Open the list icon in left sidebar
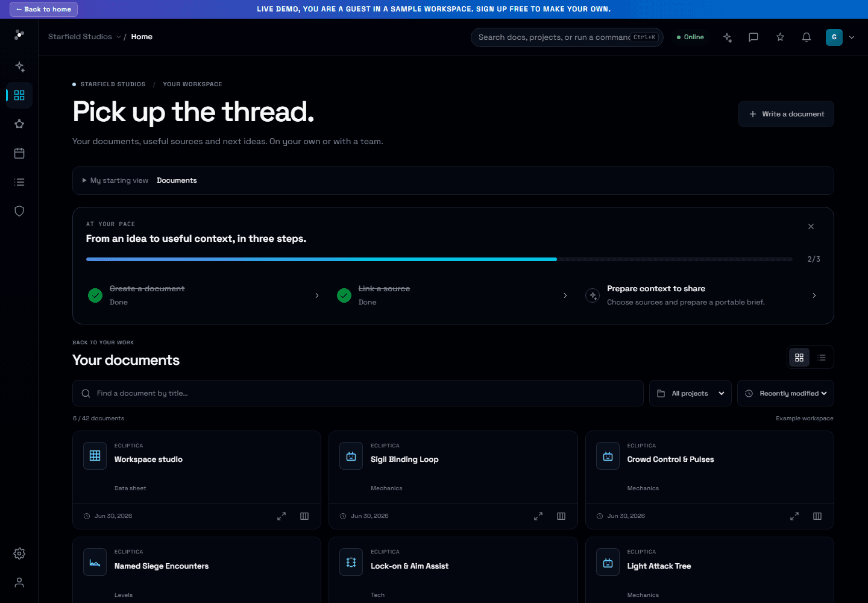868x603 pixels. [19, 182]
